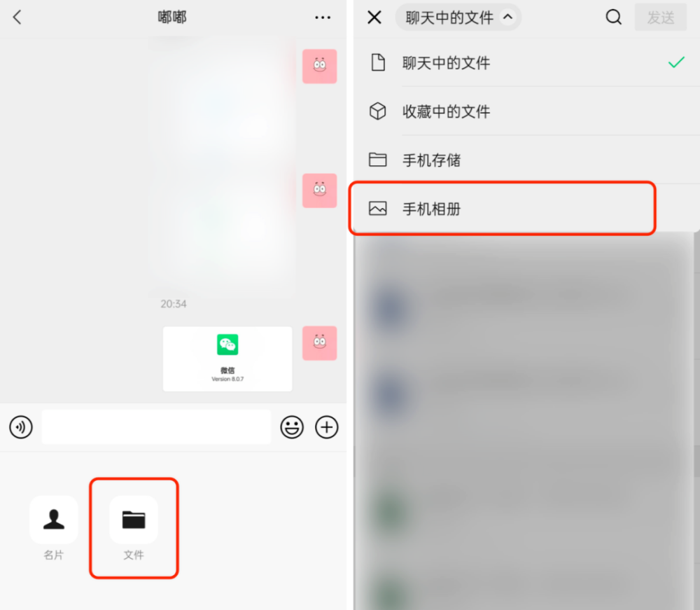This screenshot has height=610, width=700.
Task: Choose 手机存储 source option
Action: click(527, 160)
